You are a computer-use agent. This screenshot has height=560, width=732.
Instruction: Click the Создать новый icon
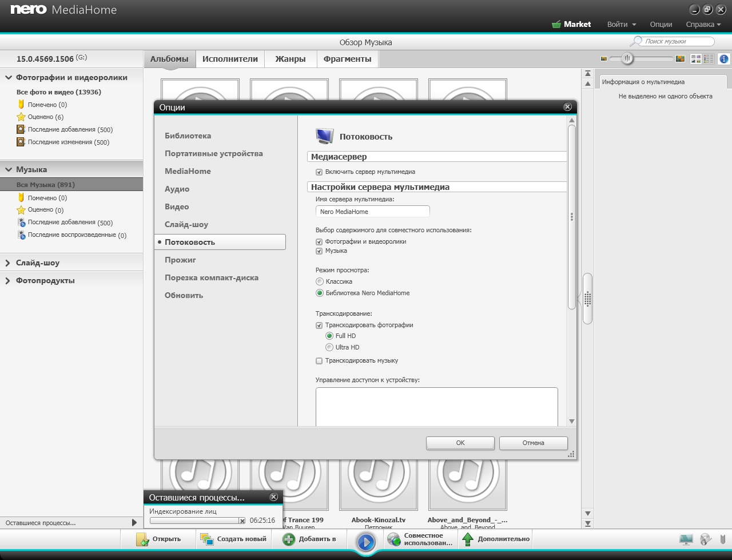point(206,539)
